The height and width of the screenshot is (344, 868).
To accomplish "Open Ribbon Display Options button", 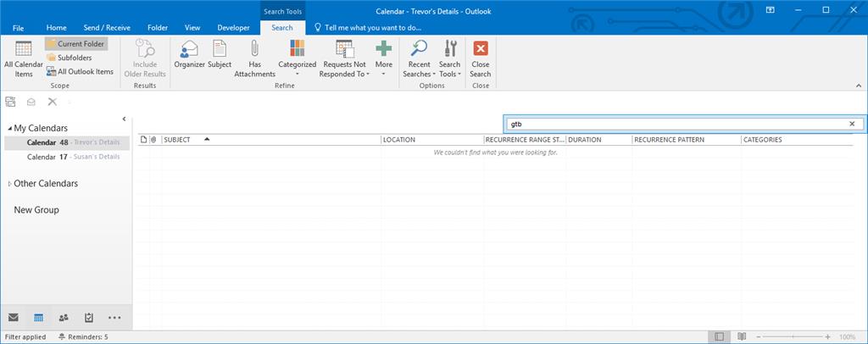I will (770, 10).
